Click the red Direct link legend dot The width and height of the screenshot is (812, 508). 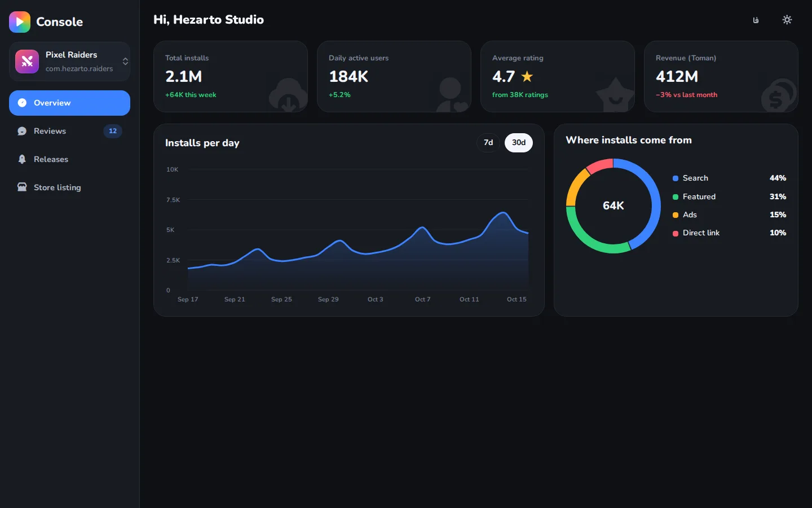676,233
